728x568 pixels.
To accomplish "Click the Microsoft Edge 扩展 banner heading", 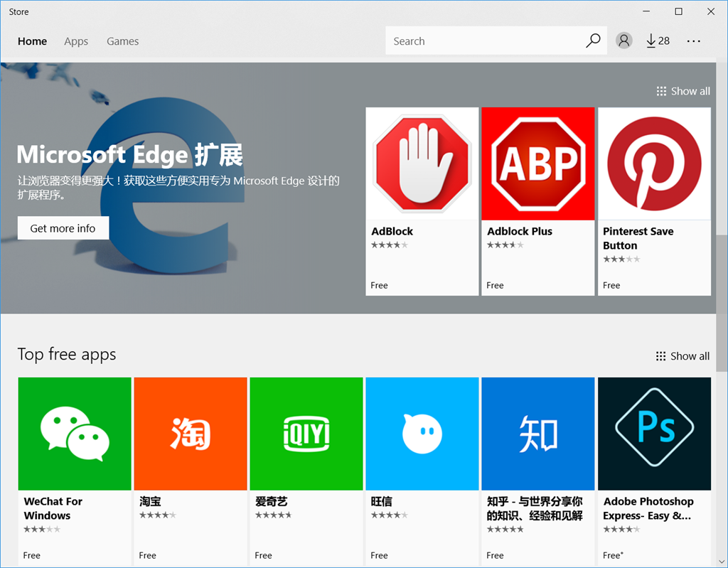I will pyautogui.click(x=130, y=155).
